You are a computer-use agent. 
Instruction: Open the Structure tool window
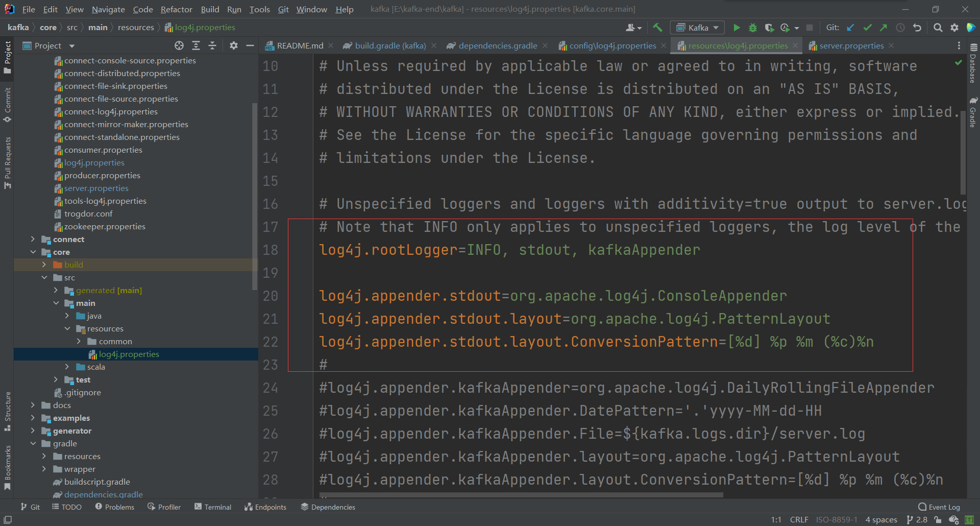click(7, 411)
